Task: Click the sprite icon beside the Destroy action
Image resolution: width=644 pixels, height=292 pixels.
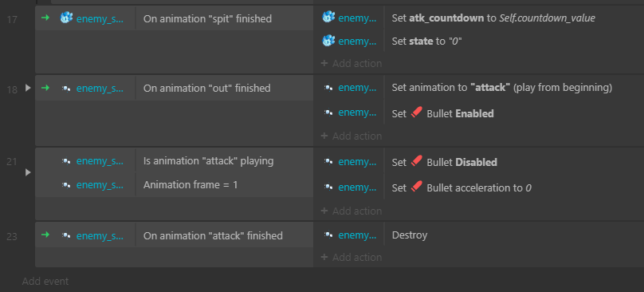Action: coord(328,235)
